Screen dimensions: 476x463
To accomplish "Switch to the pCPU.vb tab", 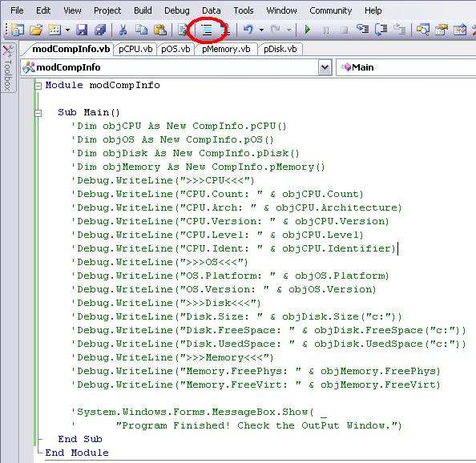I will (x=135, y=49).
